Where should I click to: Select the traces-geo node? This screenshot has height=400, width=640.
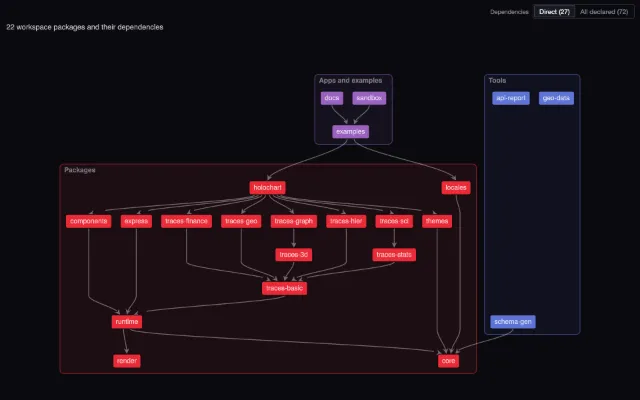(x=241, y=221)
